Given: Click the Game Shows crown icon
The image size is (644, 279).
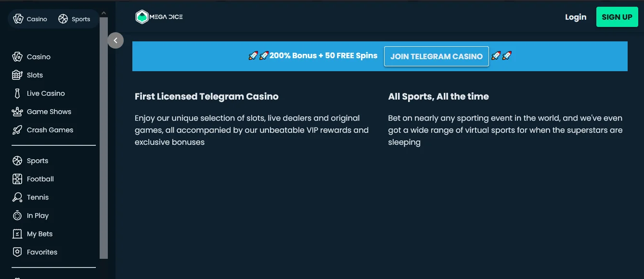Looking at the screenshot, I should pos(17,112).
